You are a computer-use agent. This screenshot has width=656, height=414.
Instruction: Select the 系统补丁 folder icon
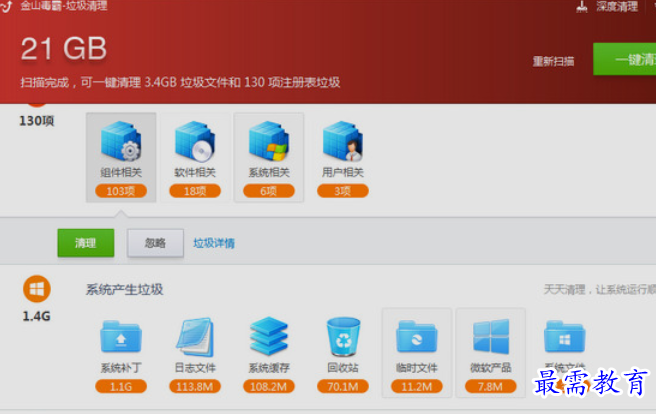pyautogui.click(x=121, y=337)
